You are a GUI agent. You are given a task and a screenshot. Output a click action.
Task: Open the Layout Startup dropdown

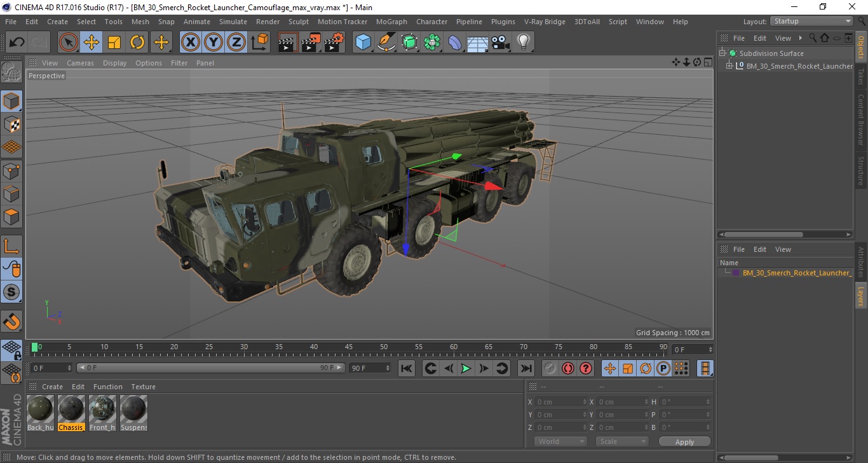811,21
